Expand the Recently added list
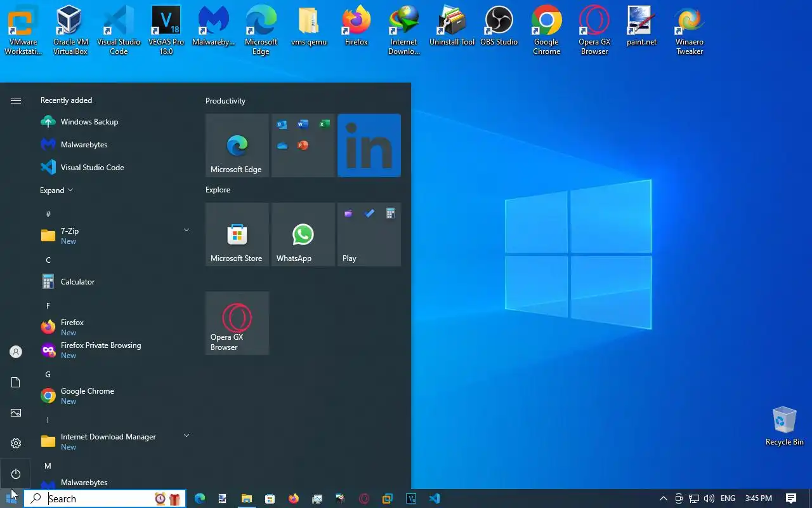 coord(56,190)
